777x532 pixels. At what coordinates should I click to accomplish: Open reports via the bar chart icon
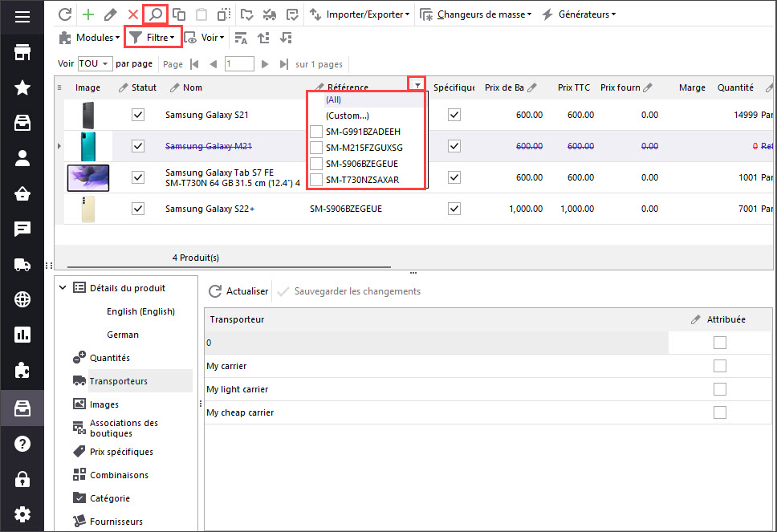[22, 335]
